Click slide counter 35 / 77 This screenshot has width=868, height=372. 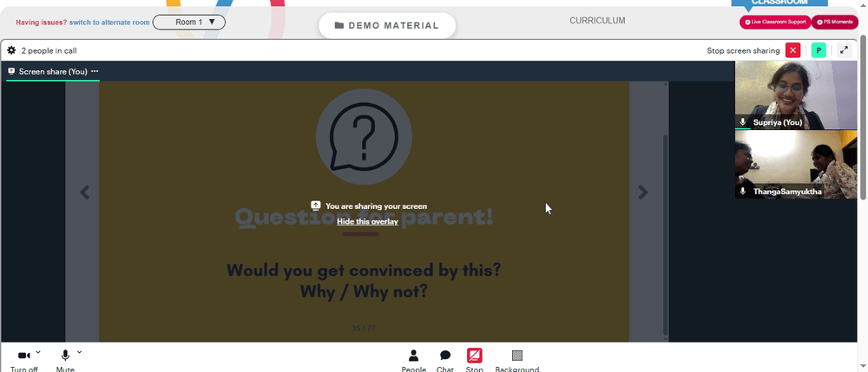click(364, 328)
